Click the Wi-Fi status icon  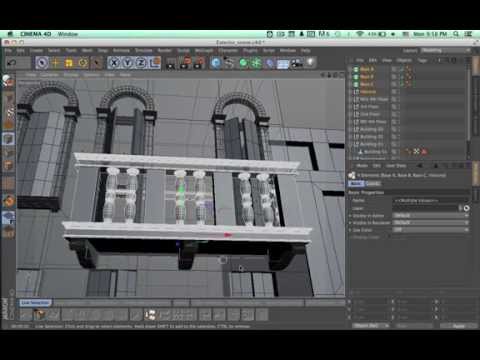[x=359, y=34]
